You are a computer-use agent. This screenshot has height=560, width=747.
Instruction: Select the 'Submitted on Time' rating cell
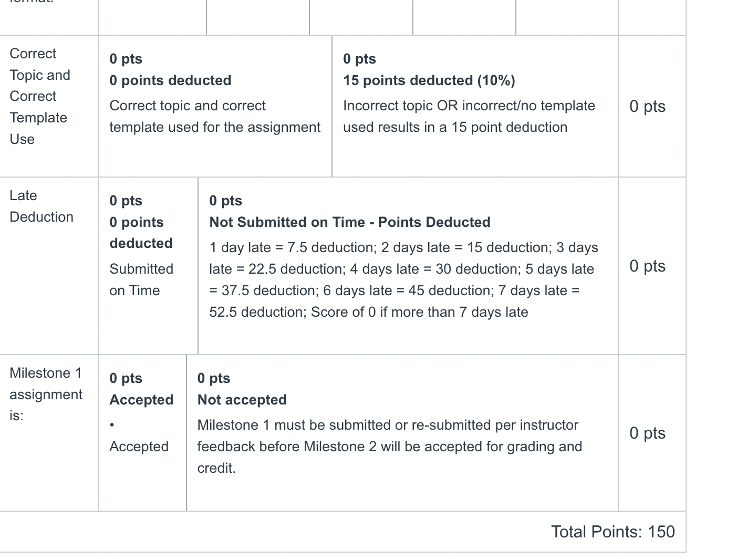(x=148, y=266)
